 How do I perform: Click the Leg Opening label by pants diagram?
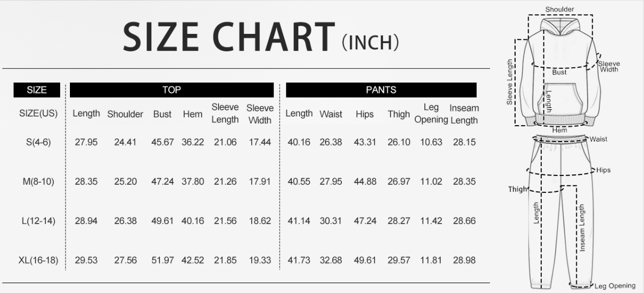click(x=615, y=285)
